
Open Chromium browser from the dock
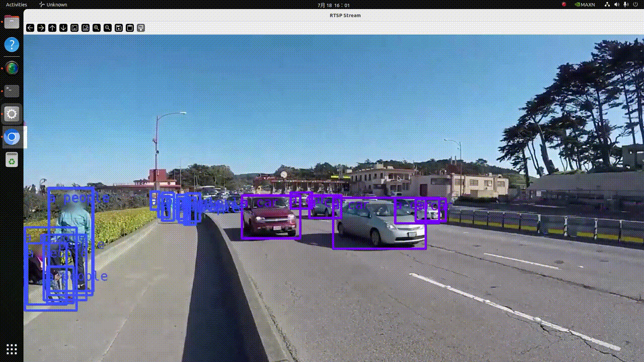click(x=12, y=137)
